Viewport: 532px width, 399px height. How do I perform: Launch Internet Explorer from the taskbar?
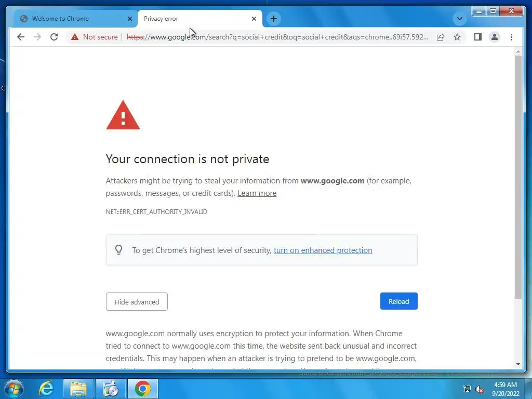click(46, 389)
